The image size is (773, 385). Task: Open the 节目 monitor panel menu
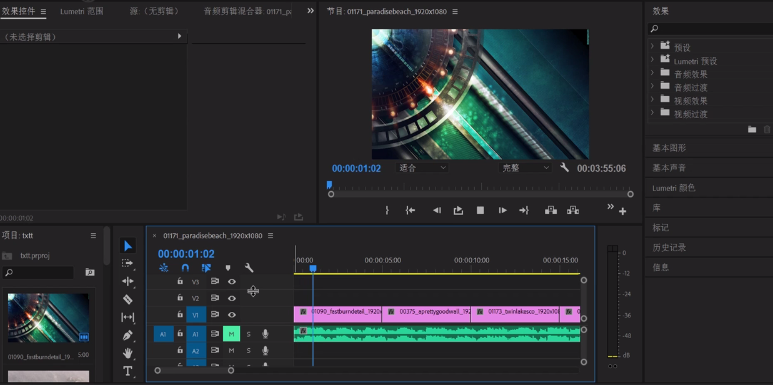455,11
